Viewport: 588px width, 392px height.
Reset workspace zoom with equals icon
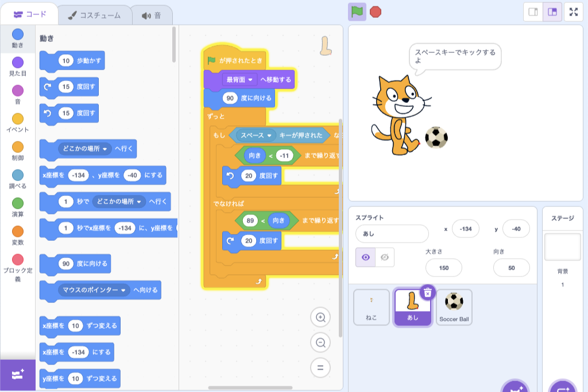[x=320, y=368]
